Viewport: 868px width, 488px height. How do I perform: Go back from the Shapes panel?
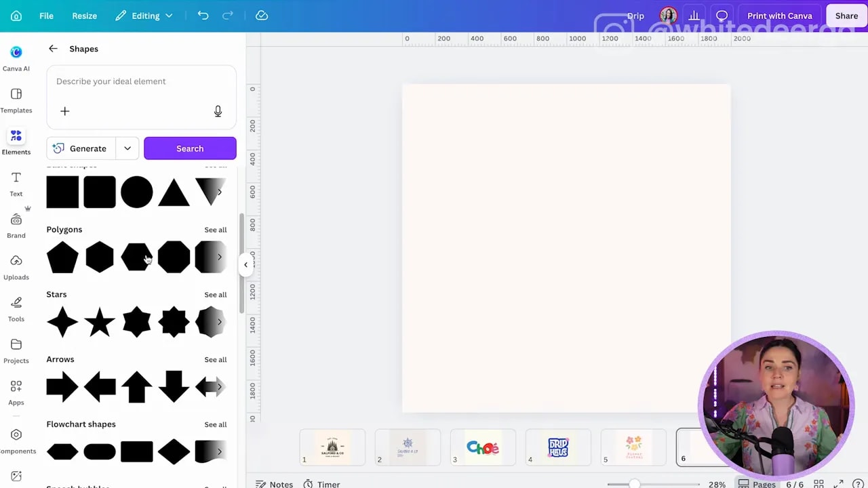pos(53,49)
